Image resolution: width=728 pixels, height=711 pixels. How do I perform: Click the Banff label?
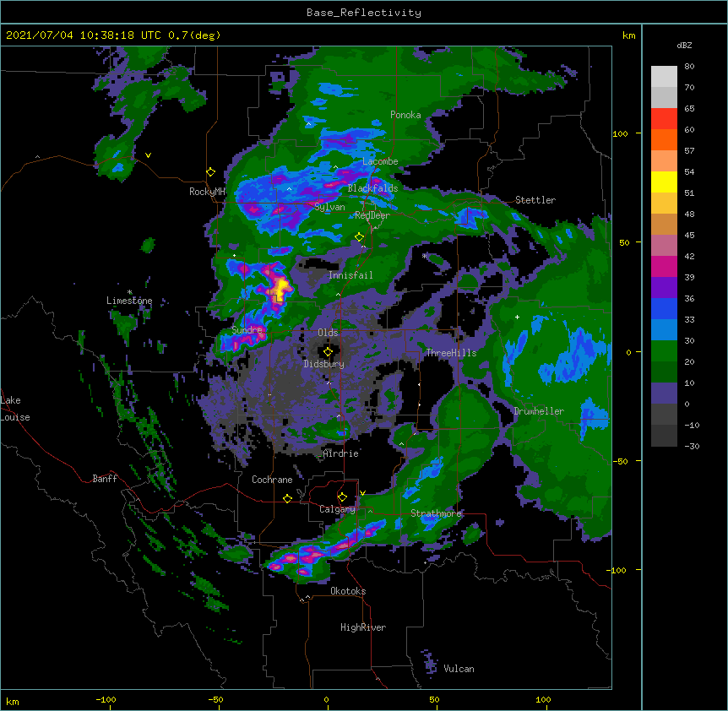[x=105, y=479]
